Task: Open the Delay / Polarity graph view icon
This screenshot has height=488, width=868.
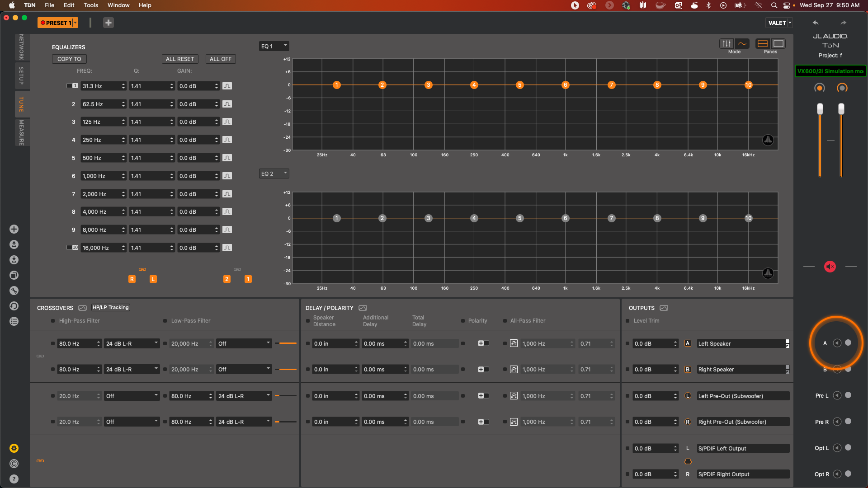Action: pyautogui.click(x=363, y=308)
